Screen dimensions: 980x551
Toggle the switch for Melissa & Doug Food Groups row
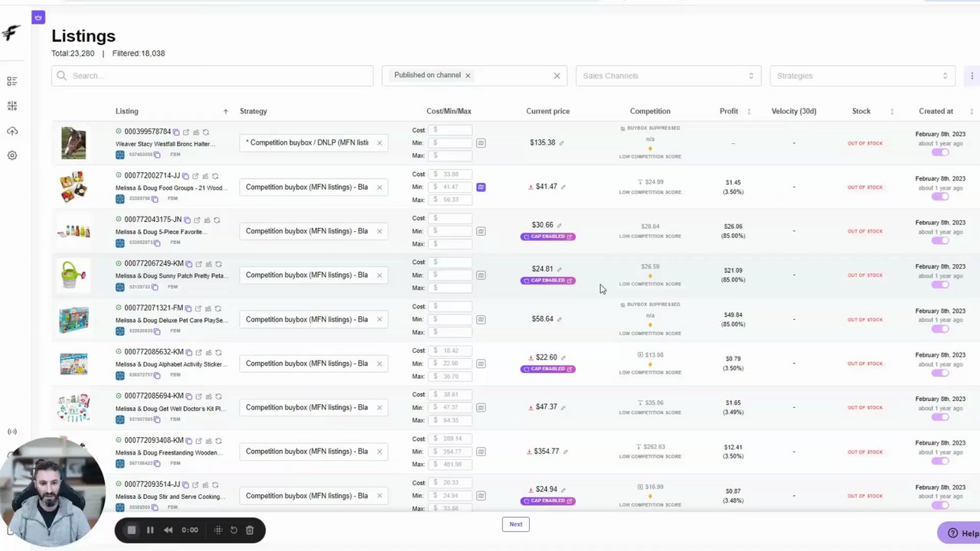(940, 197)
